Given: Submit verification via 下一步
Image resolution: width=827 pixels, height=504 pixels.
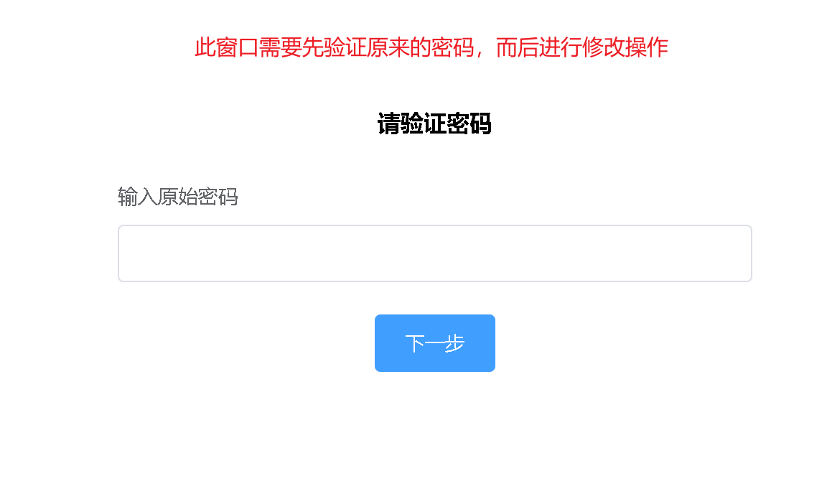Looking at the screenshot, I should [434, 343].
